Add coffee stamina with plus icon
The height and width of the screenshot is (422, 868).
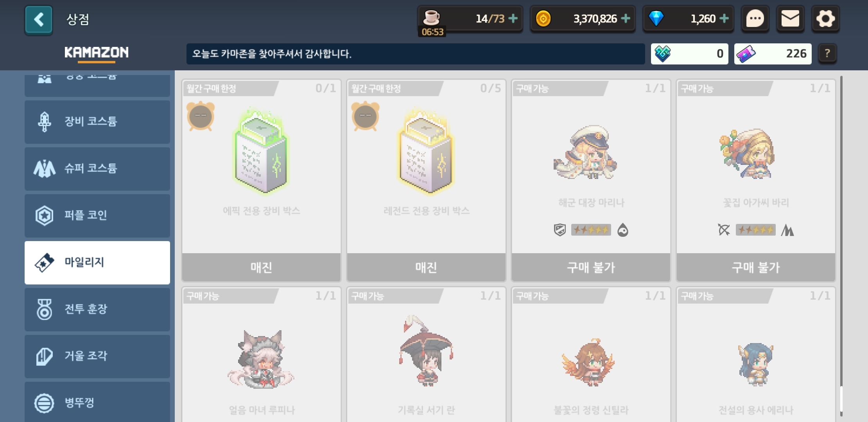pyautogui.click(x=513, y=18)
